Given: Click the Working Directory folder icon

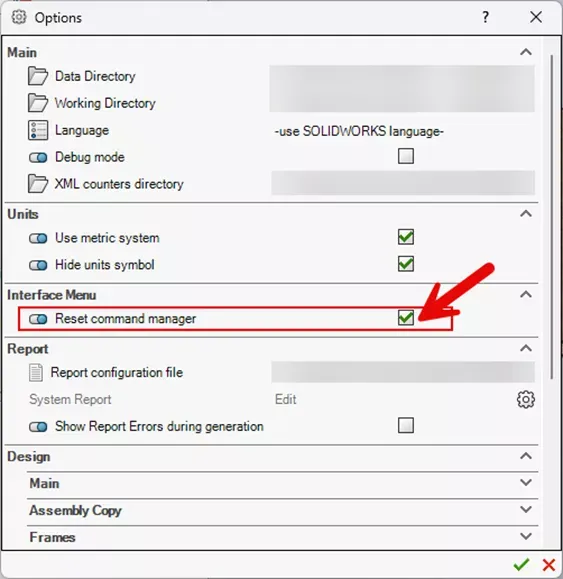Looking at the screenshot, I should [x=38, y=103].
